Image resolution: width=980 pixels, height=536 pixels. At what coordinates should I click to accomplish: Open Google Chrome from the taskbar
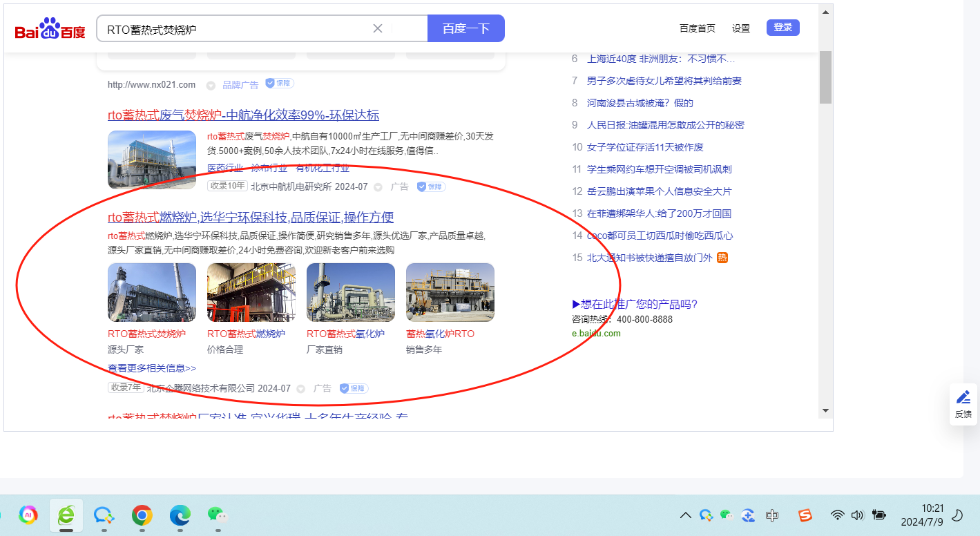click(142, 515)
